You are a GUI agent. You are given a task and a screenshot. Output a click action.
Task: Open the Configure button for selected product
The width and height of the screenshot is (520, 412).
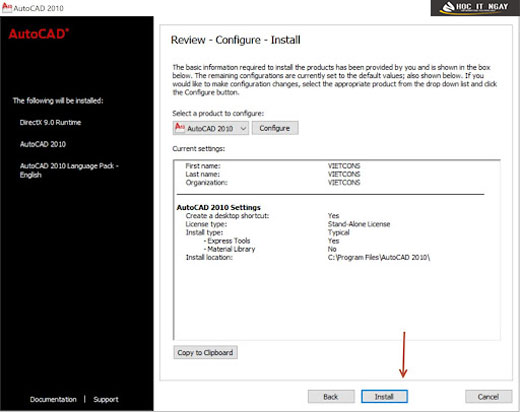(275, 128)
